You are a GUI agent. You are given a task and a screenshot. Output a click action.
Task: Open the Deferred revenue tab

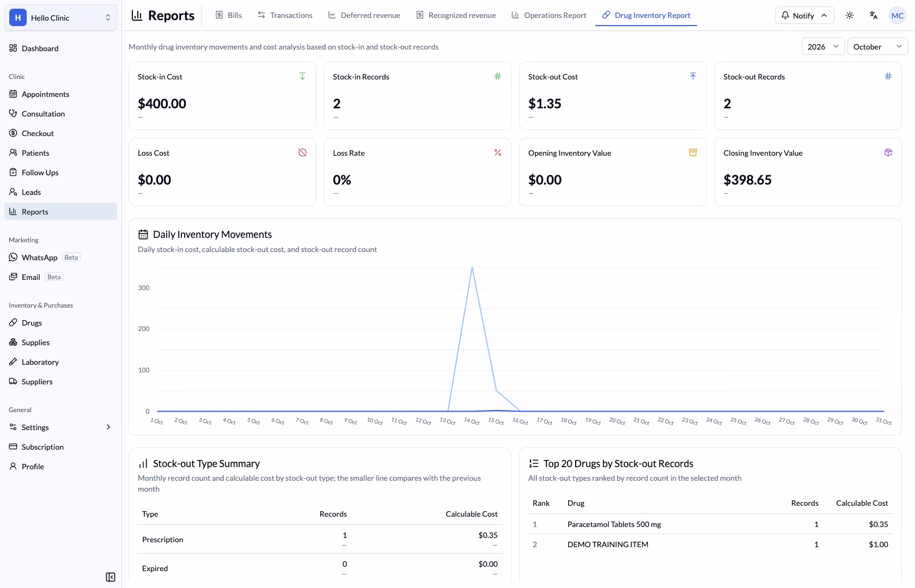364,15
